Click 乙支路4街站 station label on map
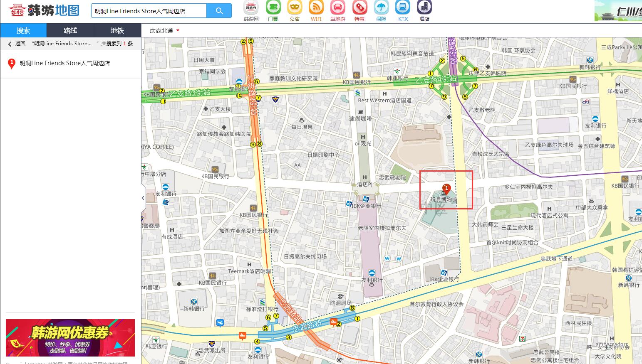This screenshot has height=364, width=642. [x=436, y=79]
